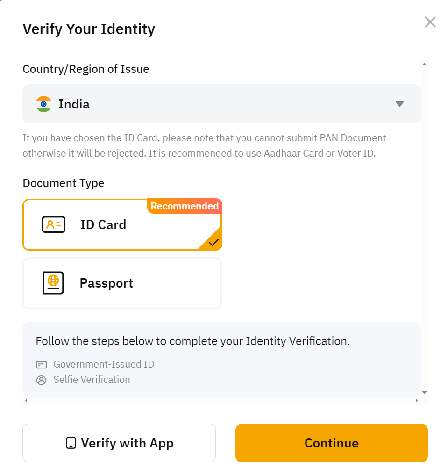The width and height of the screenshot is (448, 476).
Task: Click the India flag icon
Action: tap(43, 104)
